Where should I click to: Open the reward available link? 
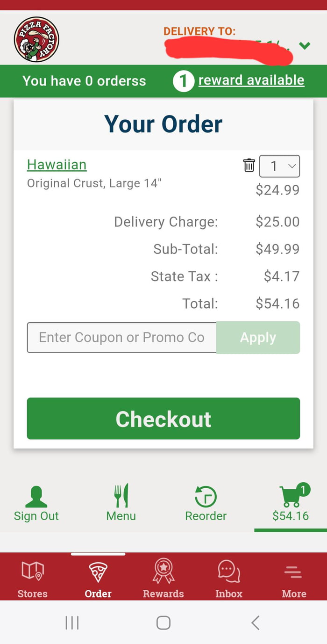(251, 80)
